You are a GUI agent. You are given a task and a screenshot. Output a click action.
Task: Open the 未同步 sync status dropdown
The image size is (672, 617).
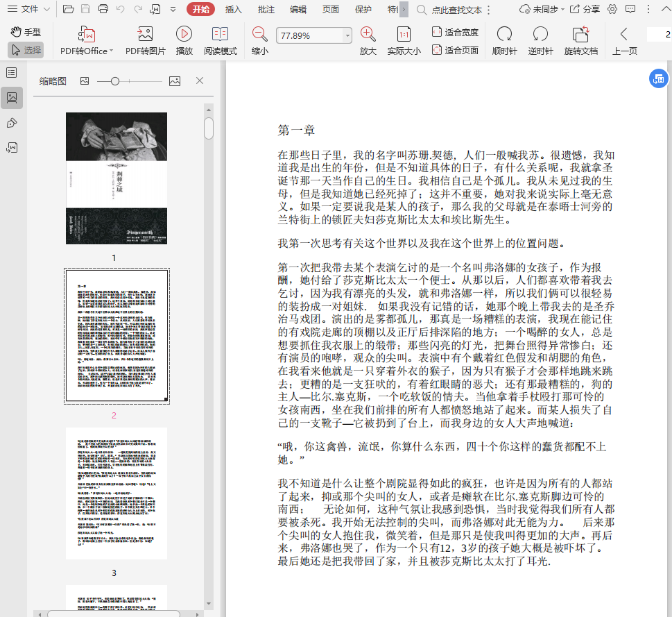pyautogui.click(x=542, y=10)
